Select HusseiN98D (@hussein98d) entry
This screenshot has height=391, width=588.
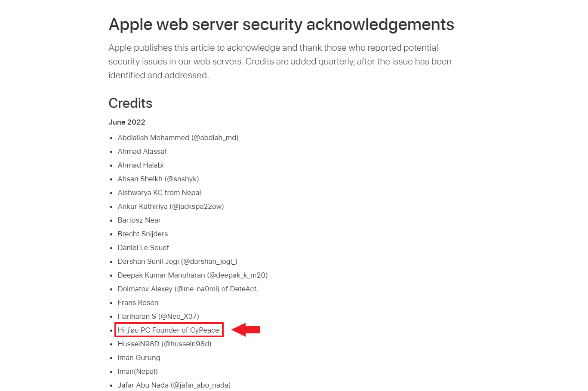tap(165, 344)
